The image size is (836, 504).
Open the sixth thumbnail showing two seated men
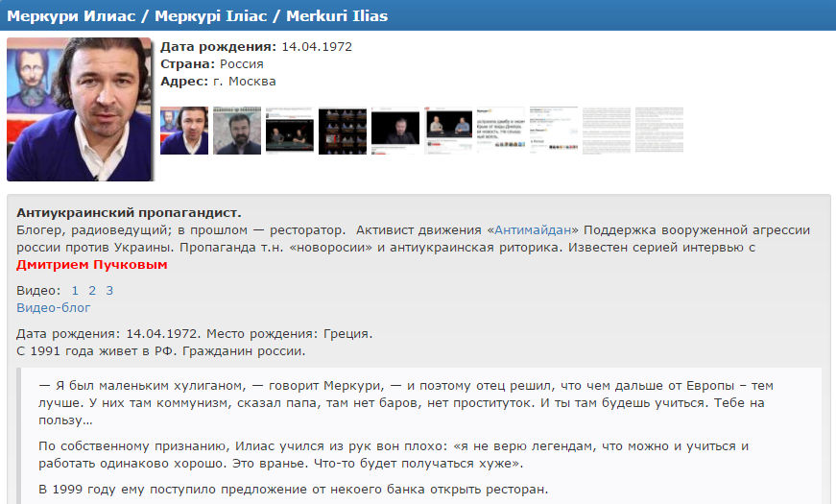pyautogui.click(x=448, y=131)
